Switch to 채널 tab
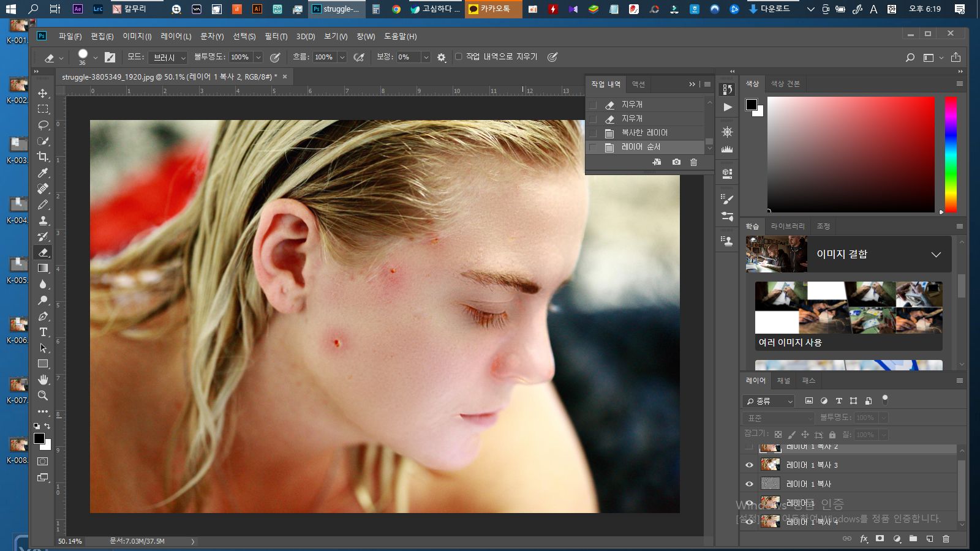 click(x=783, y=381)
